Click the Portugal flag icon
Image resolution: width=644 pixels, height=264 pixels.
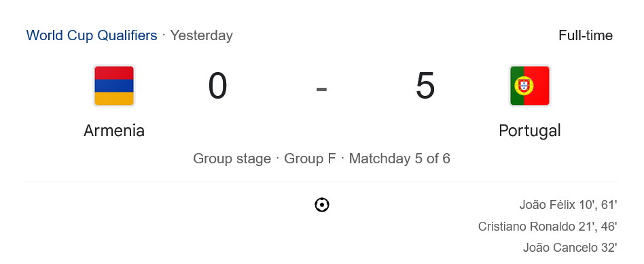coord(529,86)
